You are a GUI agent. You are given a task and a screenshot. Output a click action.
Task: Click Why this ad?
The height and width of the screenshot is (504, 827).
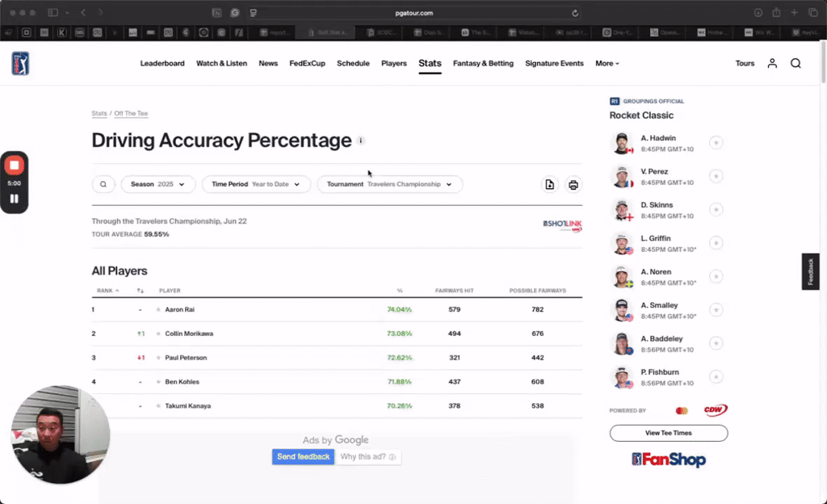coord(368,456)
